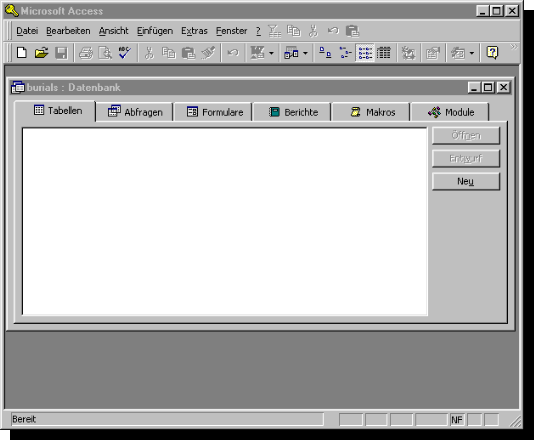
Task: Click the Format Painter brush icon
Action: [x=208, y=53]
